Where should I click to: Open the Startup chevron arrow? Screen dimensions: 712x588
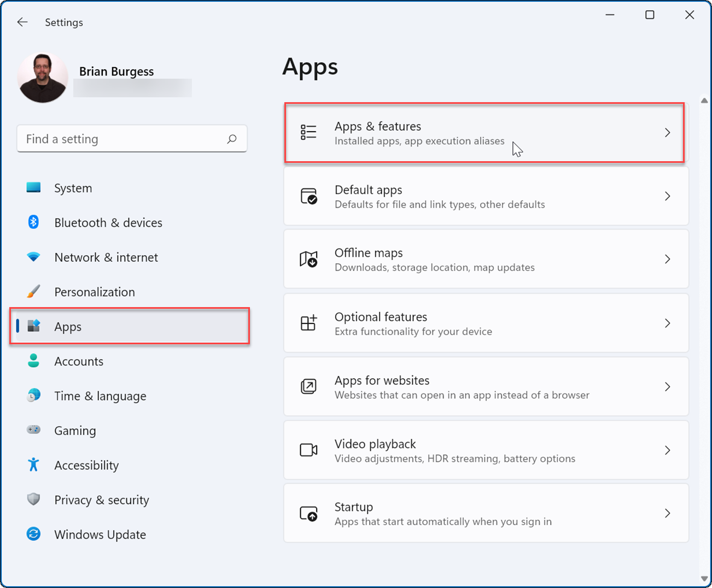(x=667, y=513)
